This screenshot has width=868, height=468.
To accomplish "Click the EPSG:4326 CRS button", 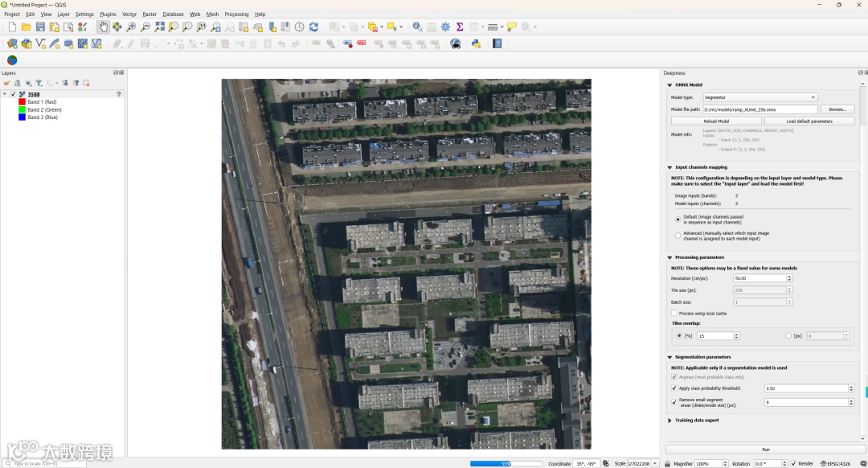I will pyautogui.click(x=835, y=463).
